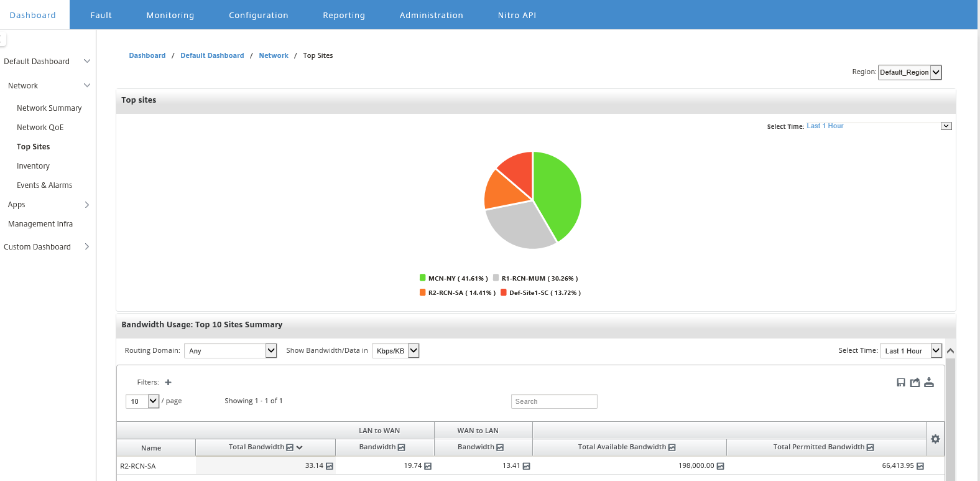This screenshot has width=980, height=481.
Task: Toggle sort arrow on Total Bandwidth column
Action: point(300,447)
